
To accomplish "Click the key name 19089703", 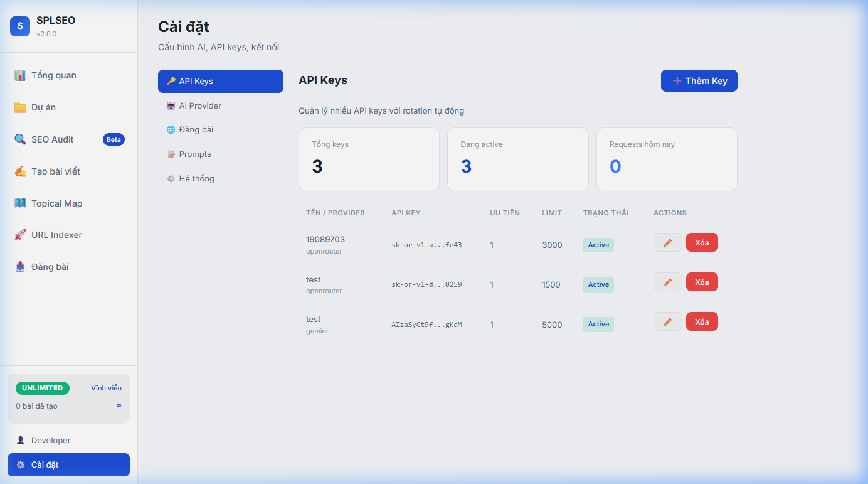I will click(325, 239).
